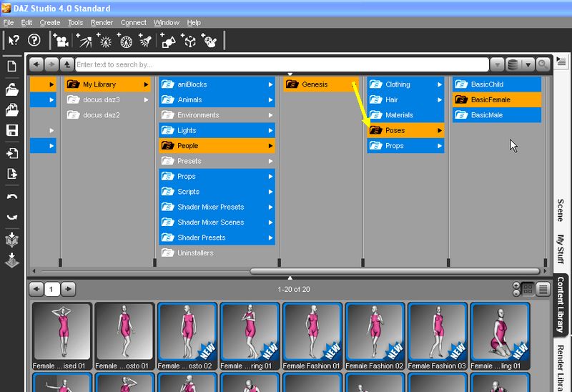
Task: Expand the Environments folder arrow
Action: click(x=270, y=115)
